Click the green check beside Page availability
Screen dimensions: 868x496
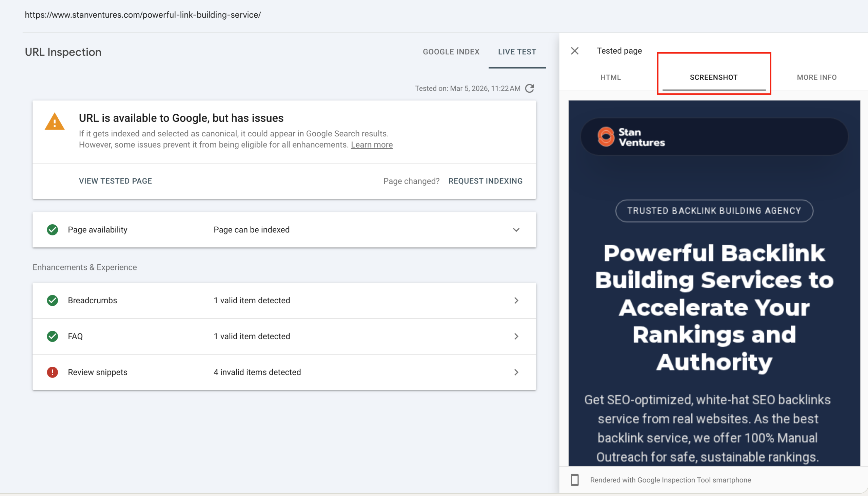click(53, 230)
